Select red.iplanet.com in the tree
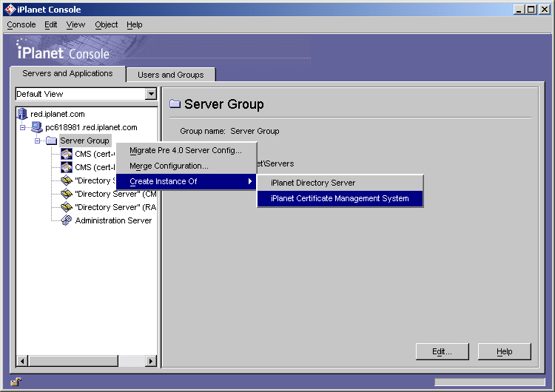This screenshot has height=392, width=555. (x=57, y=114)
